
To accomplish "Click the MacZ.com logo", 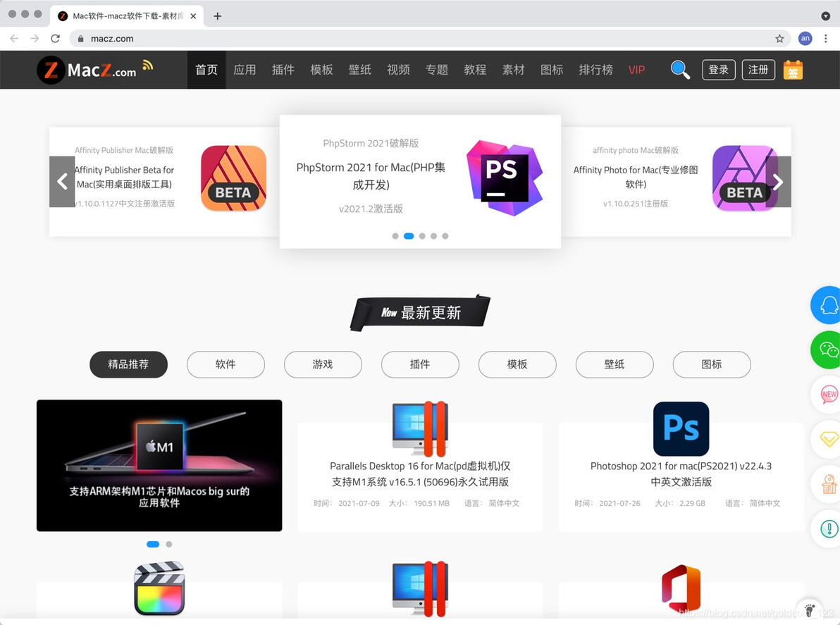I will [x=86, y=70].
